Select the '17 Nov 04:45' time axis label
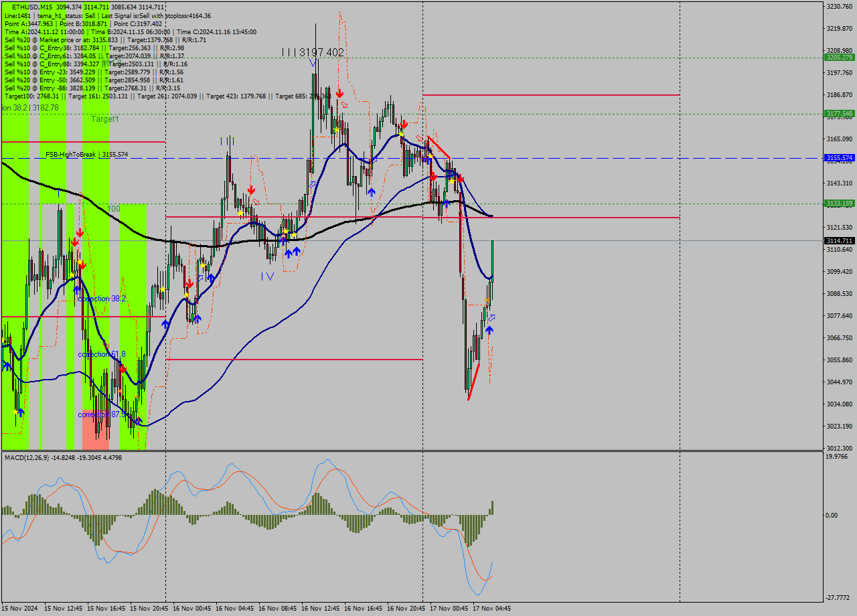 coord(491,609)
